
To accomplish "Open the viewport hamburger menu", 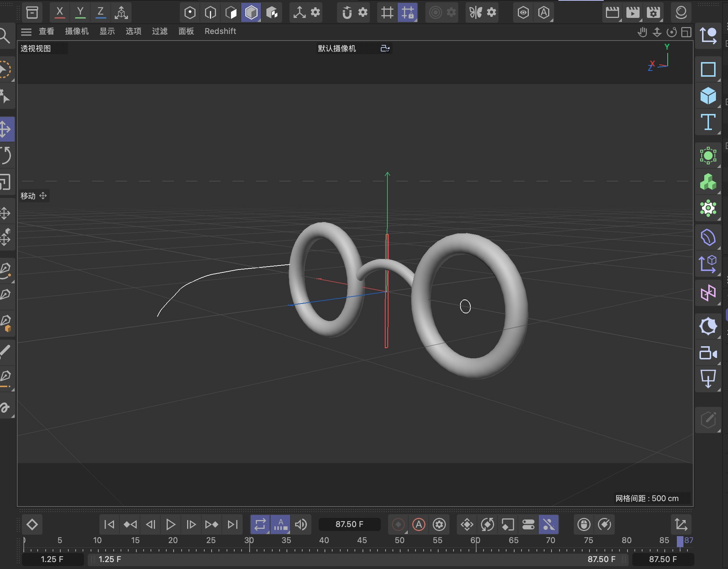I will point(26,32).
